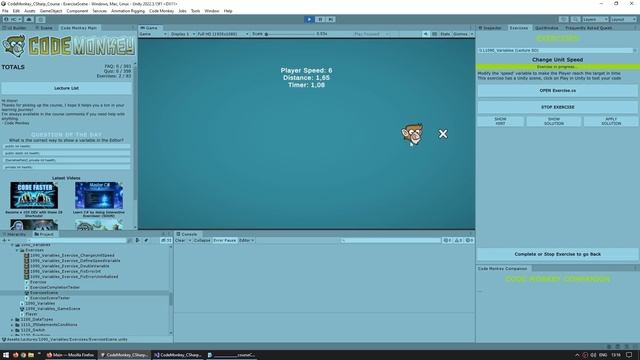
Task: Click the version control icon in the toolbar
Action: [x=40, y=19]
